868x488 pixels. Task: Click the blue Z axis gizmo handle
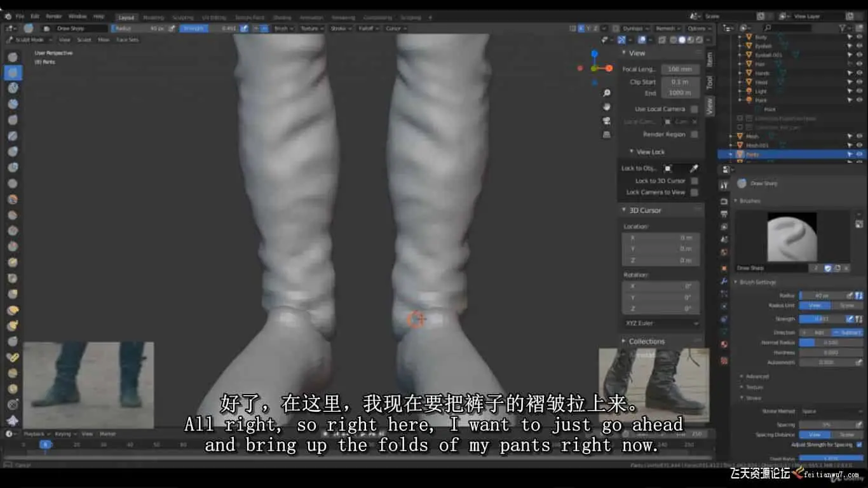pos(595,54)
